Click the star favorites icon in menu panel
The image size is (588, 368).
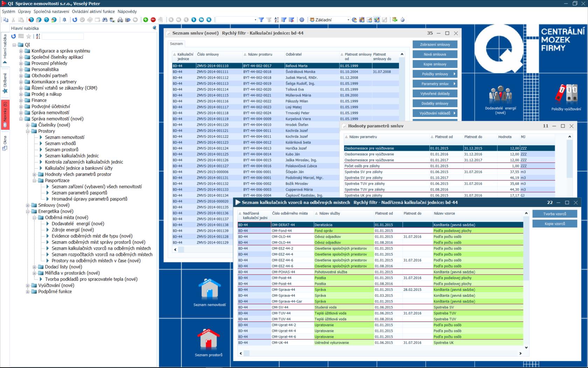click(28, 36)
